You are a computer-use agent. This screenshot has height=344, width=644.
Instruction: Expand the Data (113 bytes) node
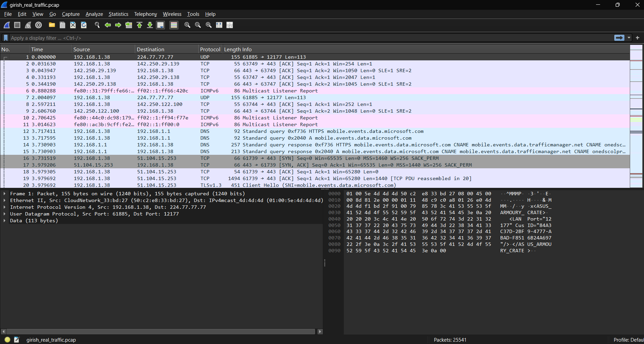4,221
